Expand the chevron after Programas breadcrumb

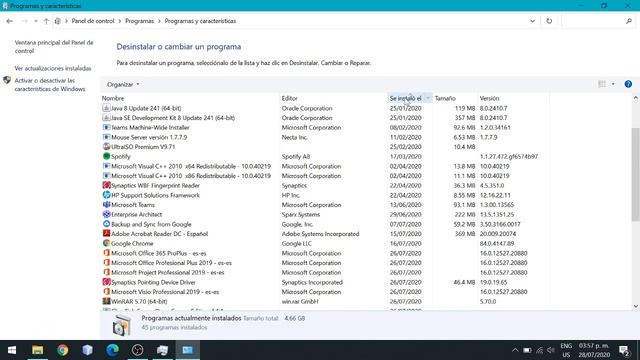click(159, 21)
